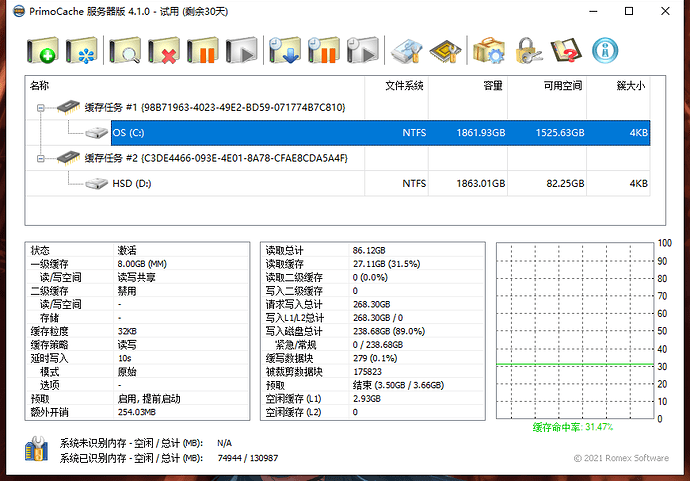Open level-2 storage manager drive tools icon

tap(407, 50)
